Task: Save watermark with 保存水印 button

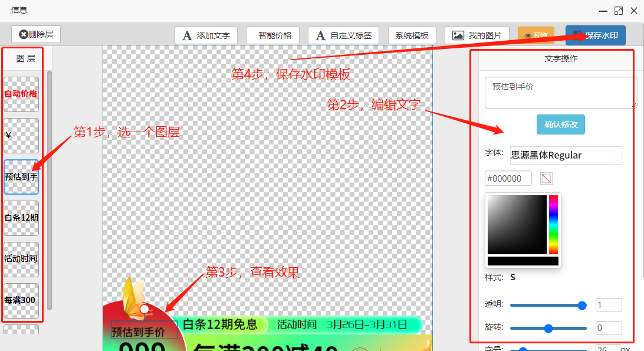Action: coord(595,35)
